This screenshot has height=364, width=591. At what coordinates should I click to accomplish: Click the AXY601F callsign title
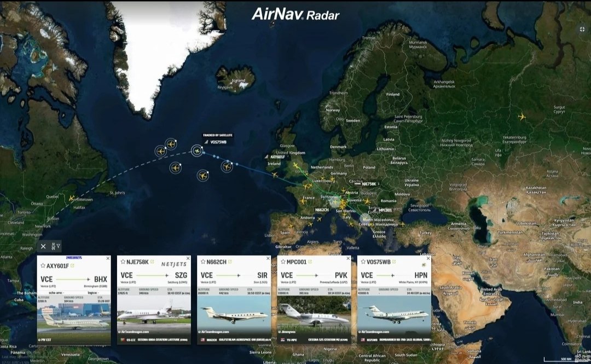point(57,266)
